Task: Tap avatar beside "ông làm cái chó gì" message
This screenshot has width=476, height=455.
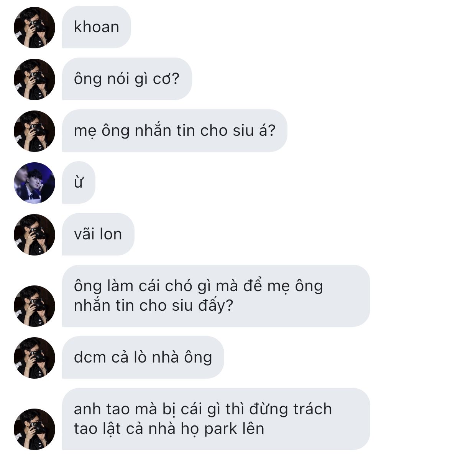Action: (x=34, y=306)
